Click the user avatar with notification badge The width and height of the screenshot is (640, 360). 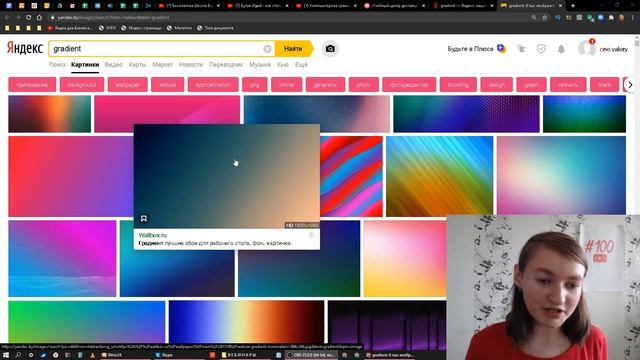coord(587,48)
